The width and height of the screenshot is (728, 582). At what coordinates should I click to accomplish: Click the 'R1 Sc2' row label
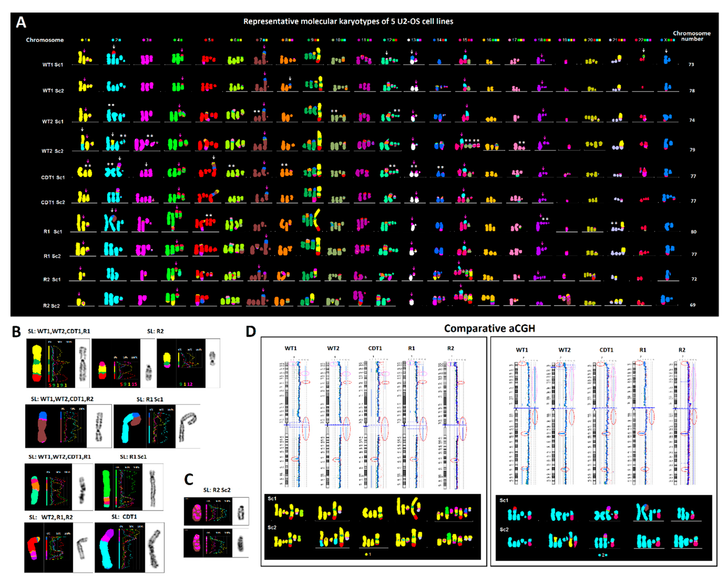52,256
